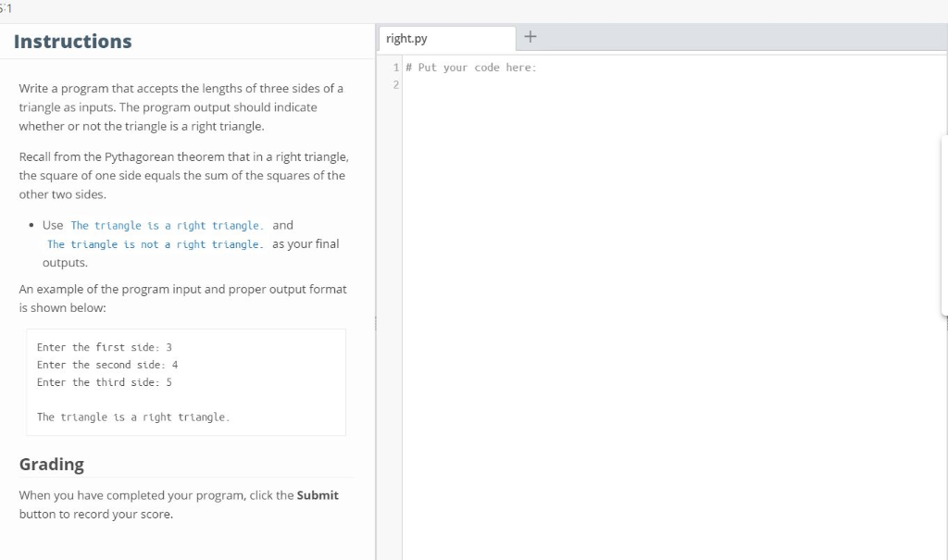Click the Pythagorean theorem paragraph
The width and height of the screenshot is (948, 560).
click(x=181, y=175)
